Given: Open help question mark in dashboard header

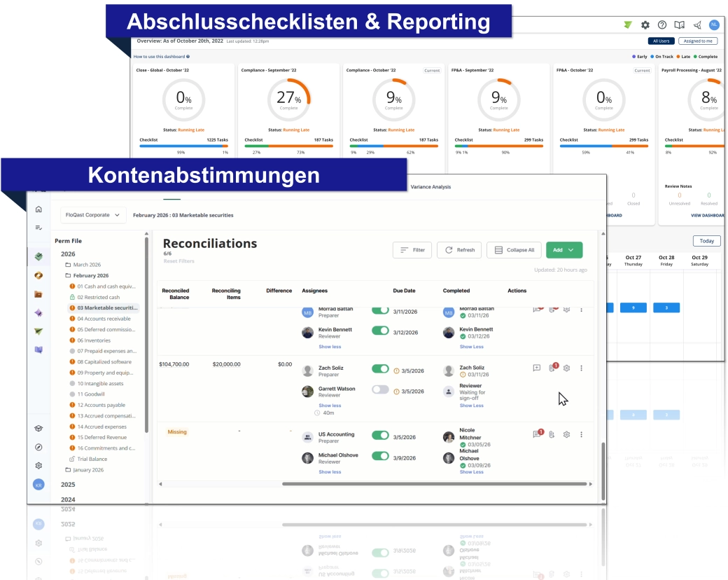Looking at the screenshot, I should (x=662, y=25).
